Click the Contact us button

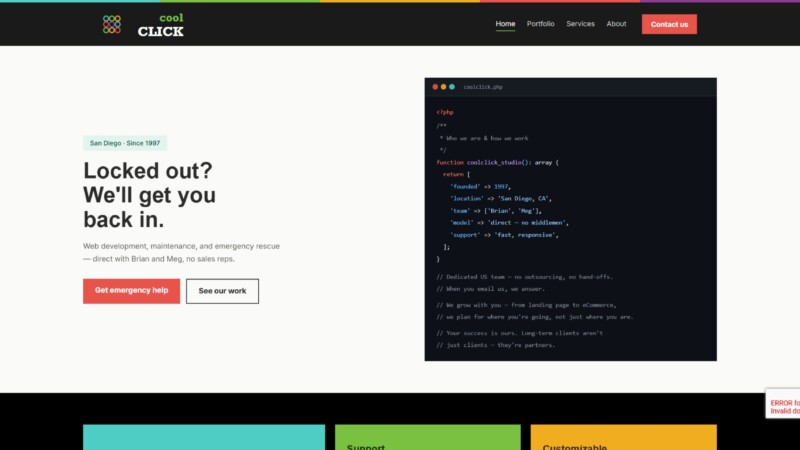[669, 24]
